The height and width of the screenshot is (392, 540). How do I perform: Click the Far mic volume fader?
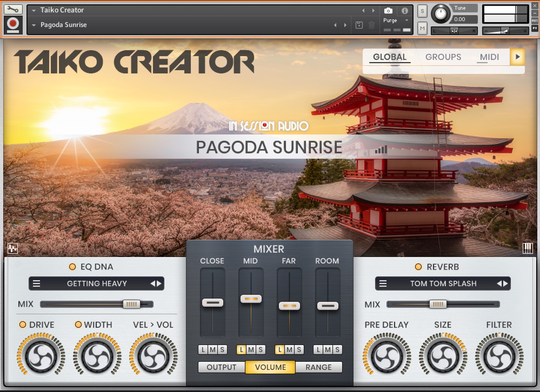(x=289, y=306)
